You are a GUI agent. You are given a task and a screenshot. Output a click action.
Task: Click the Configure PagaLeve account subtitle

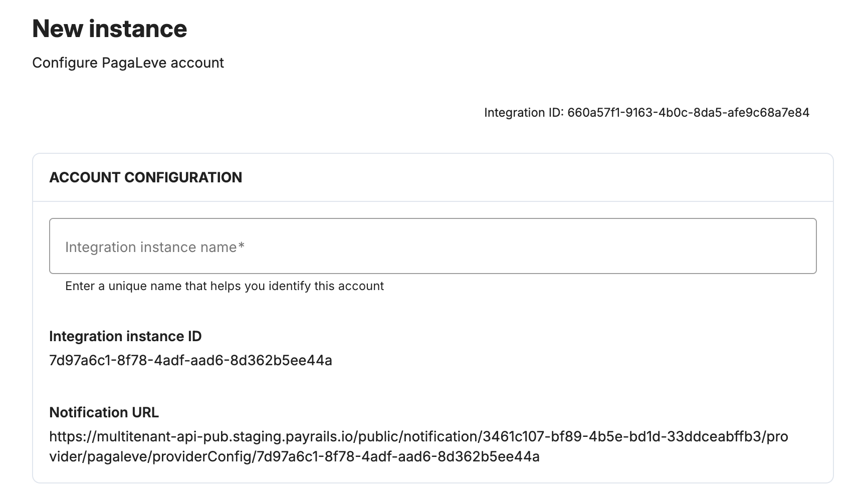tap(128, 63)
